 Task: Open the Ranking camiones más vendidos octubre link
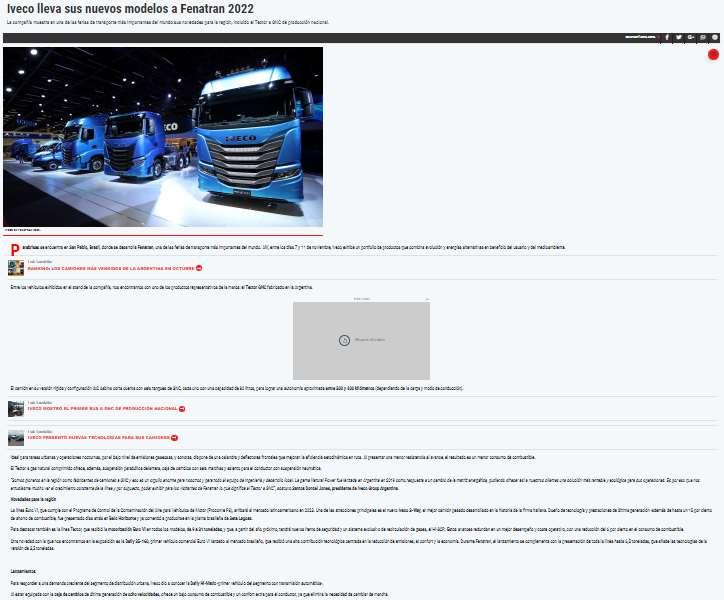coord(111,268)
